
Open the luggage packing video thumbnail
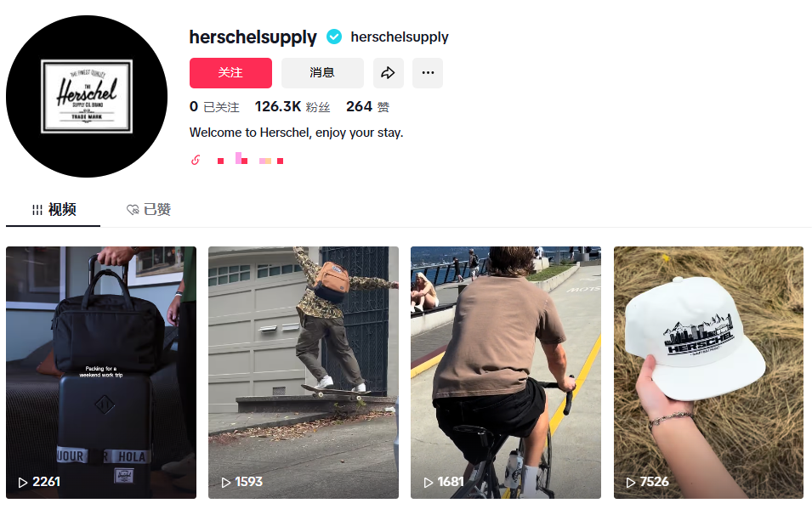pyautogui.click(x=101, y=372)
